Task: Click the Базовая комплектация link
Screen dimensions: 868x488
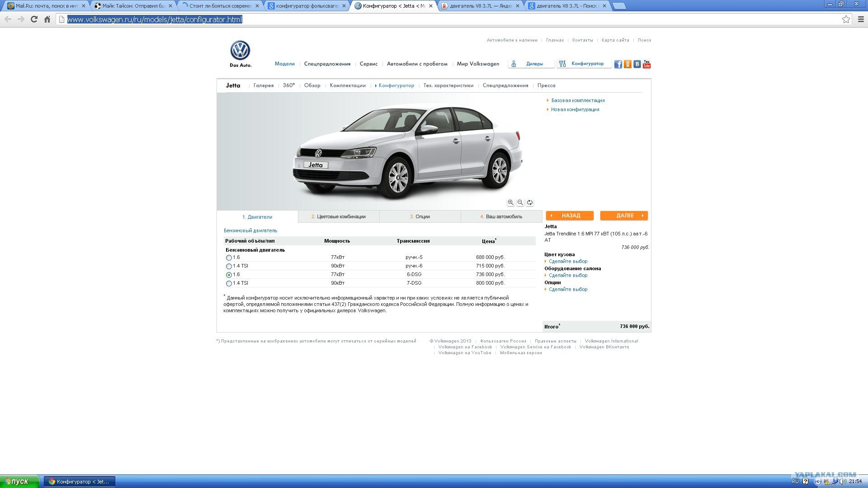Action: (578, 100)
